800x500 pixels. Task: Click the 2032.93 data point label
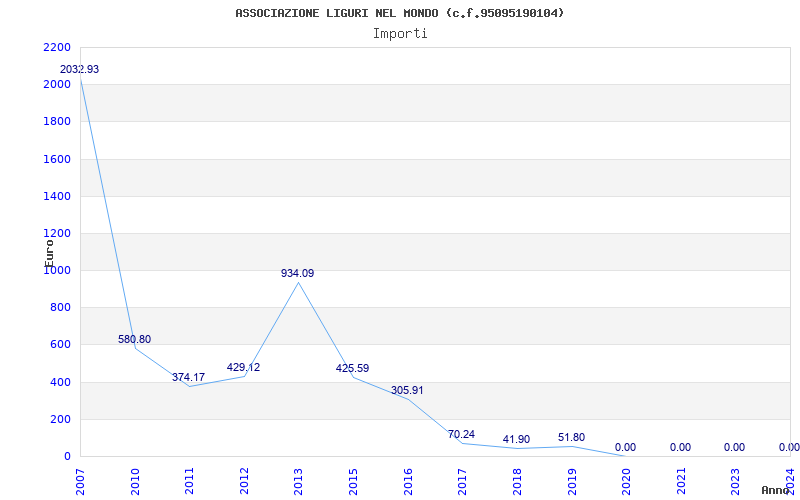click(80, 69)
